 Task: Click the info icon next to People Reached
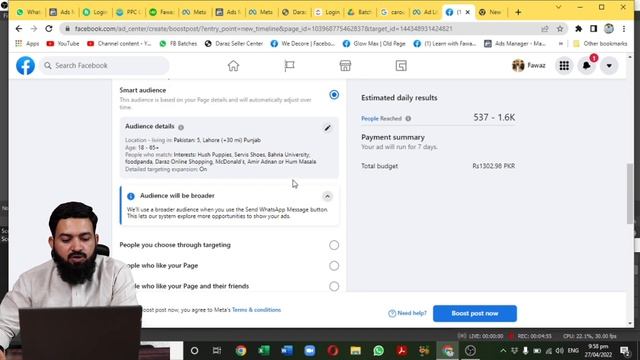coord(408,119)
